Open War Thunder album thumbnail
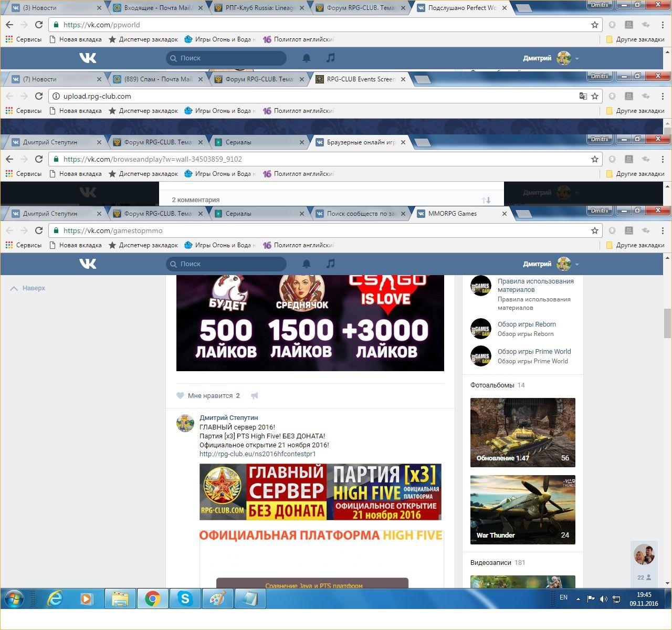This screenshot has height=630, width=672. coord(523,509)
